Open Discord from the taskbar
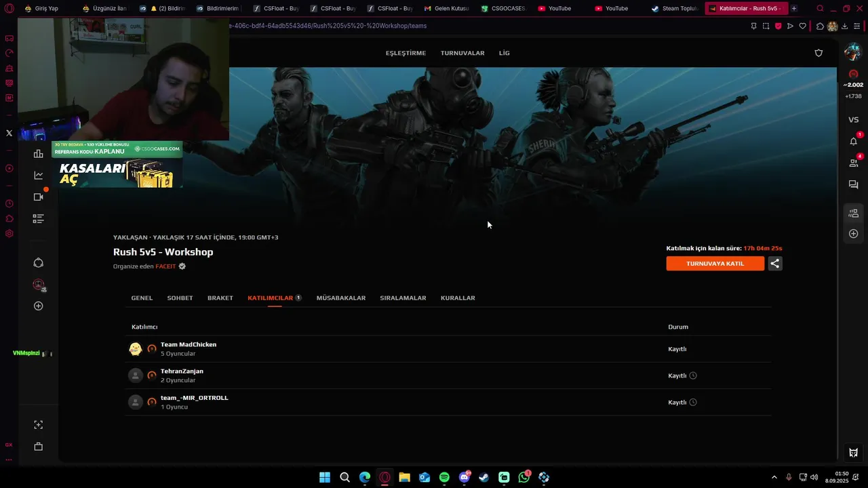Screen dimensions: 868x488 464,477
